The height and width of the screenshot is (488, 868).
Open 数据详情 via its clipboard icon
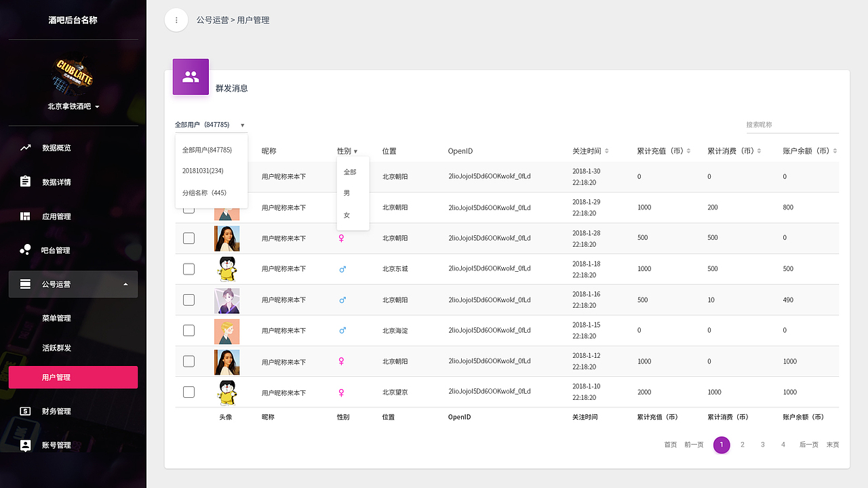click(x=25, y=182)
